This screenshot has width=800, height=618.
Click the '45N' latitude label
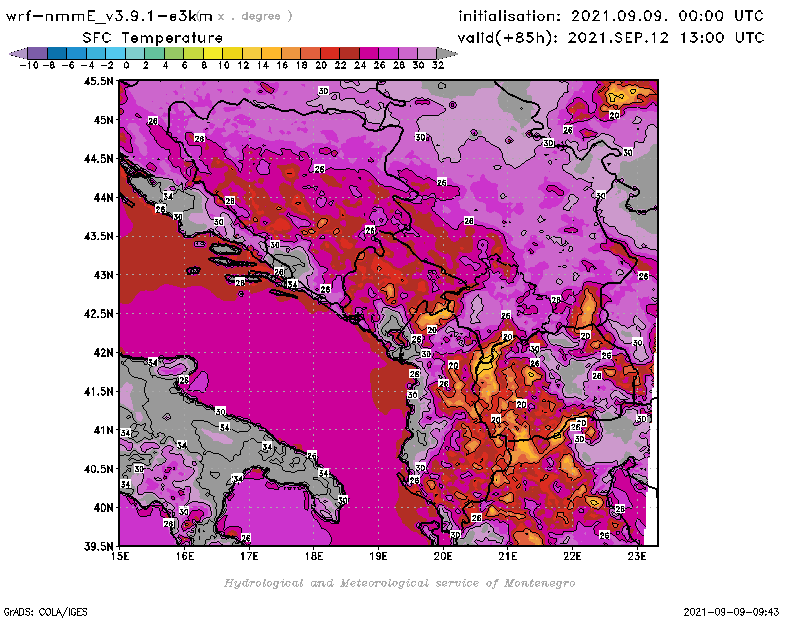[x=104, y=120]
